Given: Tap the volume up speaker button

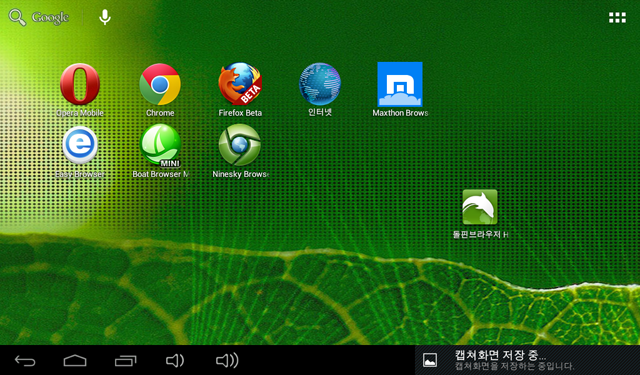Looking at the screenshot, I should coord(227,361).
